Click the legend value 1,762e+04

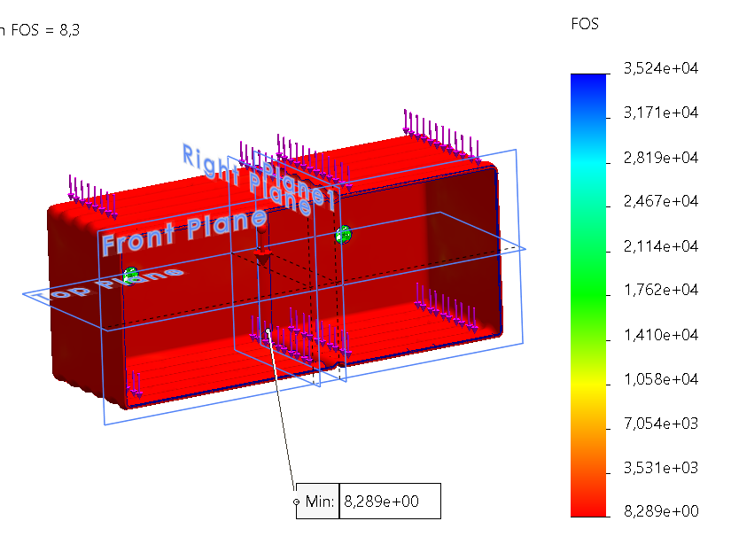[661, 290]
